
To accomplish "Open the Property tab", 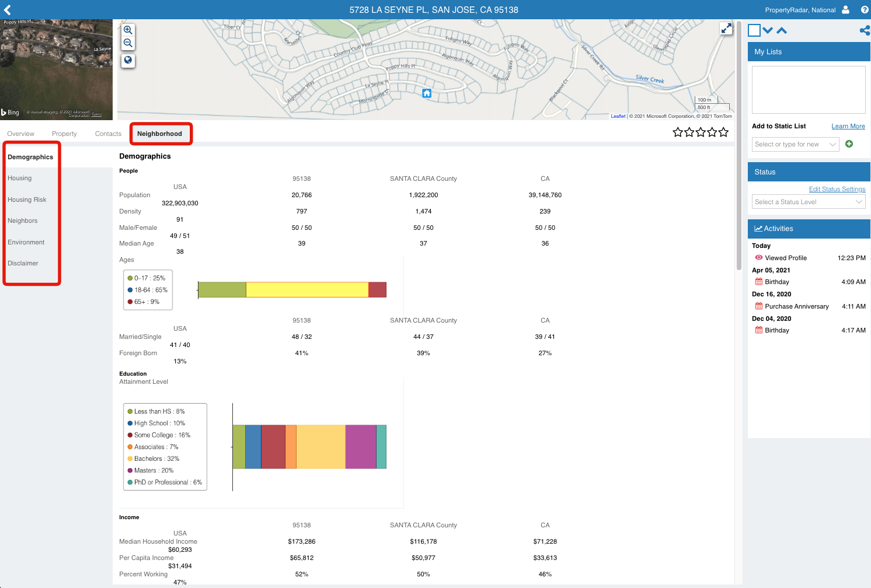I will point(64,134).
